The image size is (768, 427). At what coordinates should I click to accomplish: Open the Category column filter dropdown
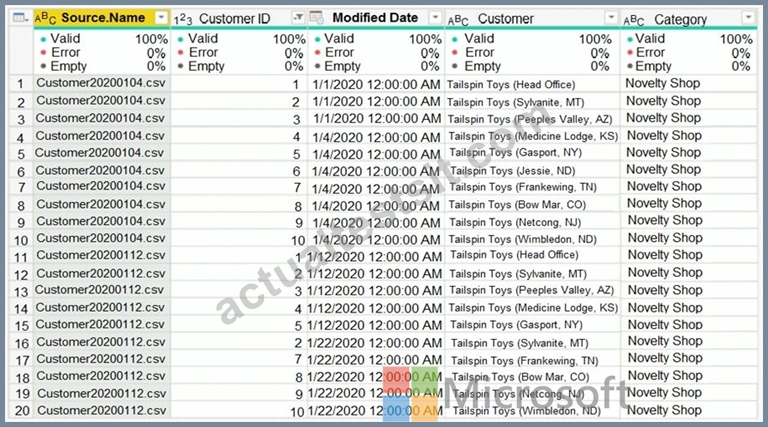pos(748,19)
